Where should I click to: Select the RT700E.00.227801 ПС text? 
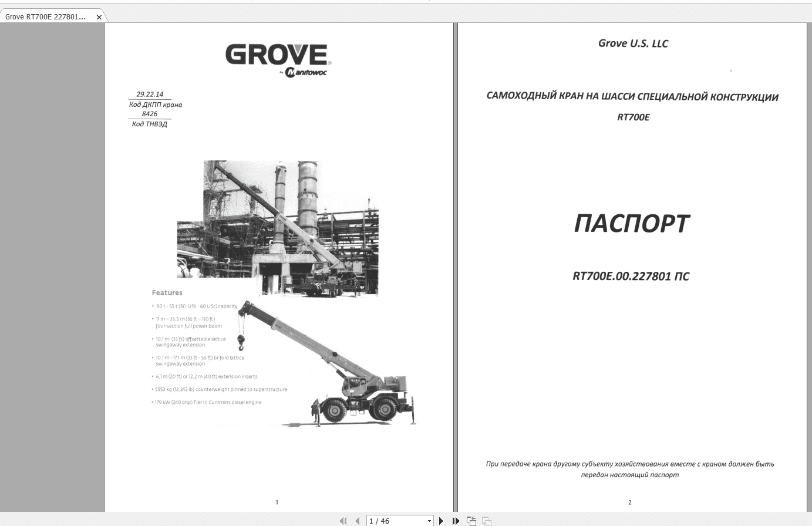[x=631, y=276]
